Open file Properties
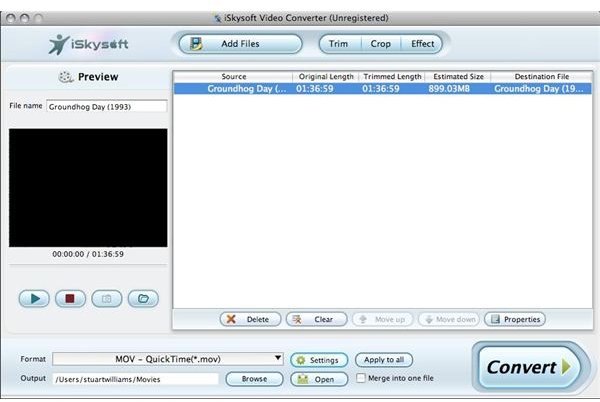600x402 pixels. pos(515,319)
